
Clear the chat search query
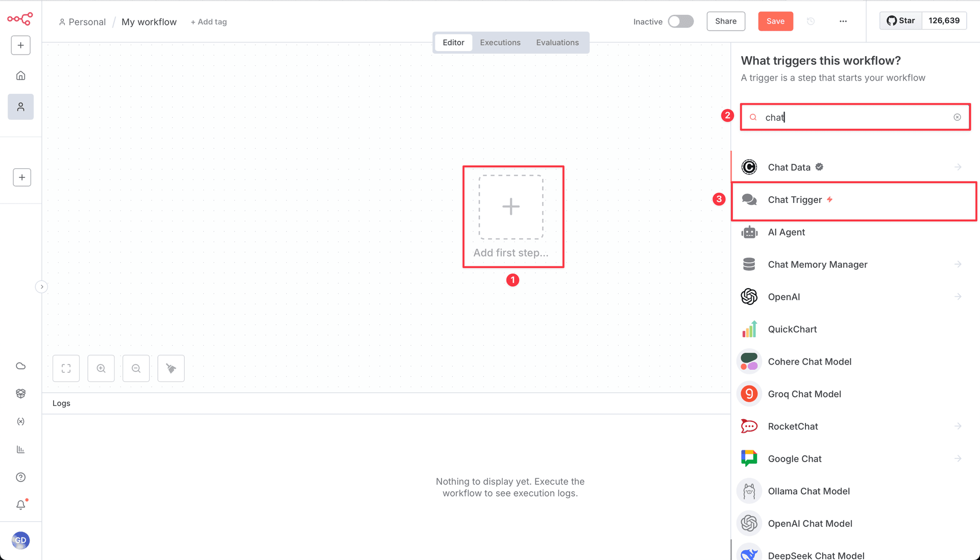[957, 117]
